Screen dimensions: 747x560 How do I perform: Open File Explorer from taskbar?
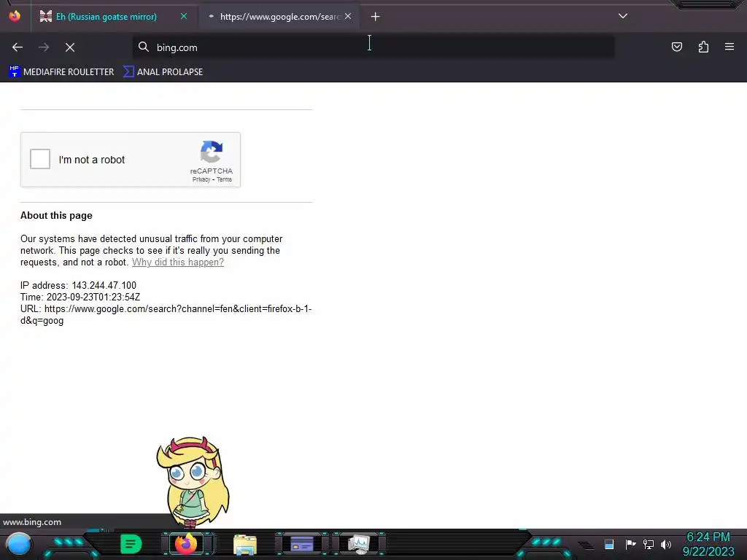pos(245,544)
